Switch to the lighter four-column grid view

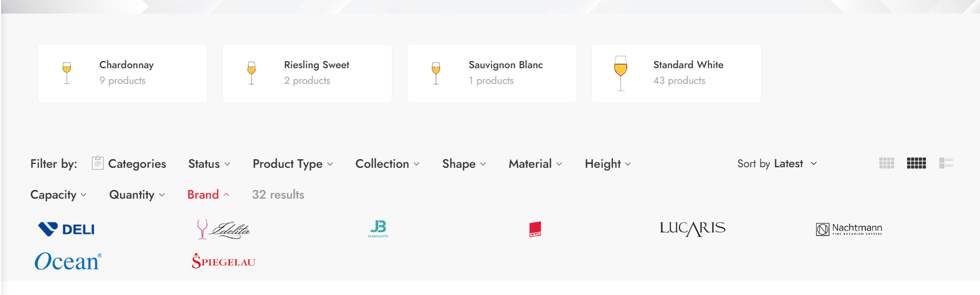coord(886,163)
